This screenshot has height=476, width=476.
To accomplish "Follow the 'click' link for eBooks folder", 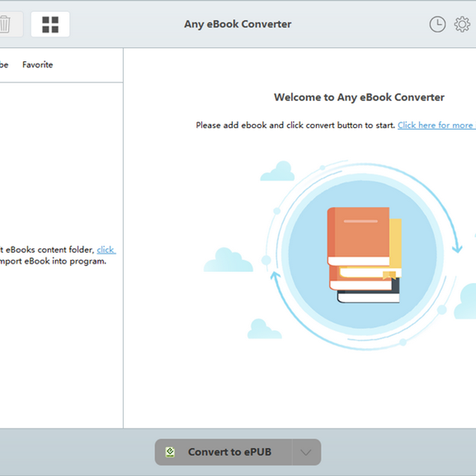I will pos(106,250).
